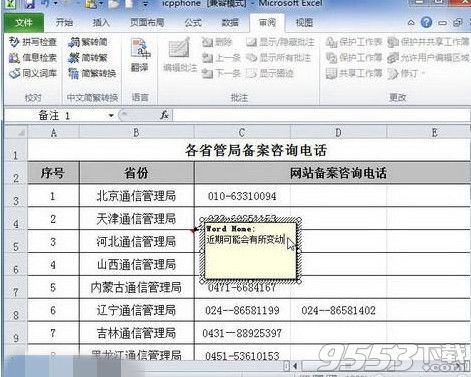This screenshot has width=471, height=377.
Task: Click the fx insert function icon
Action: [x=164, y=115]
